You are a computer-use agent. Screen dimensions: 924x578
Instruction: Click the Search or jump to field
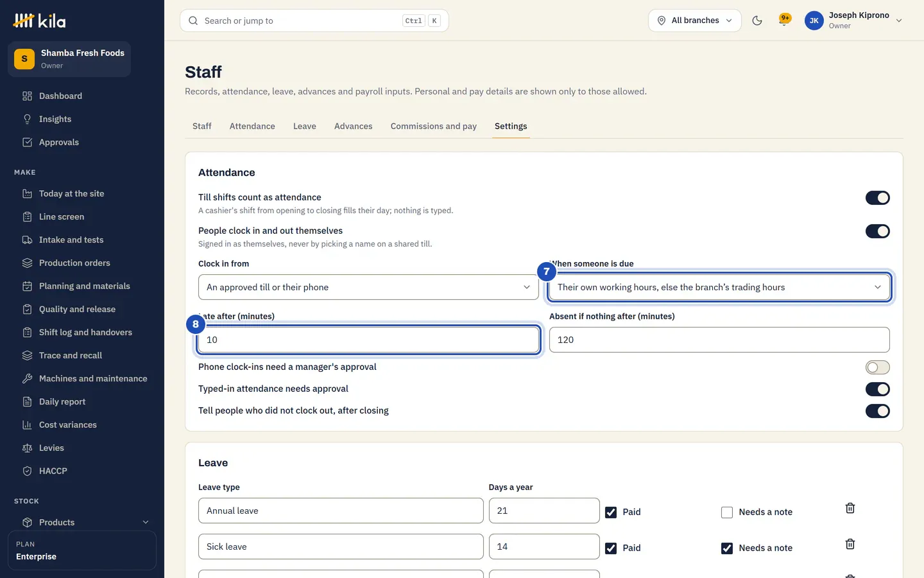pos(314,21)
